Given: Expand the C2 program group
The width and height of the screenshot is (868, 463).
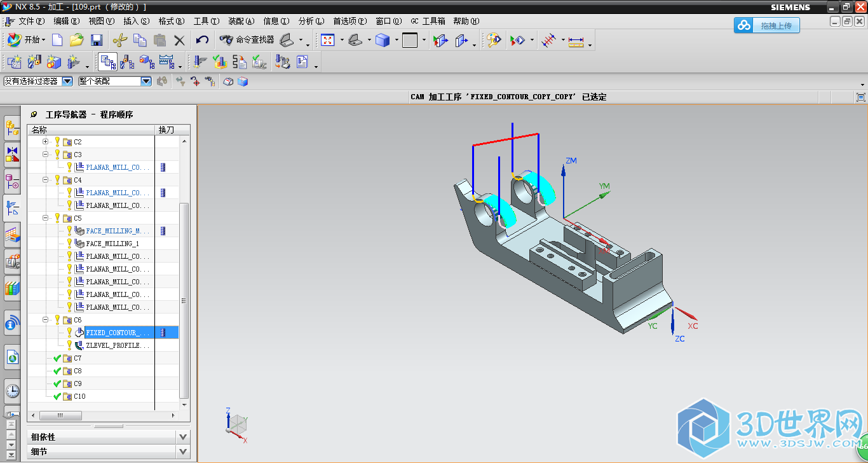Looking at the screenshot, I should [x=46, y=142].
